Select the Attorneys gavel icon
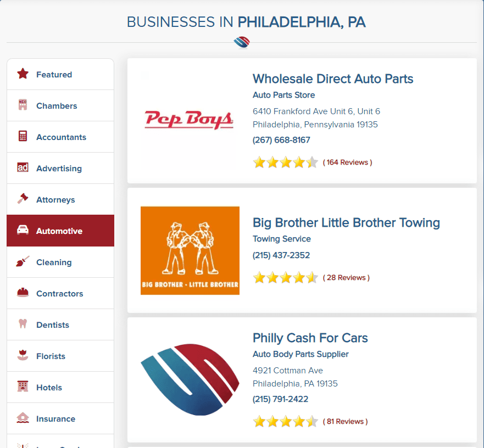 coord(23,199)
